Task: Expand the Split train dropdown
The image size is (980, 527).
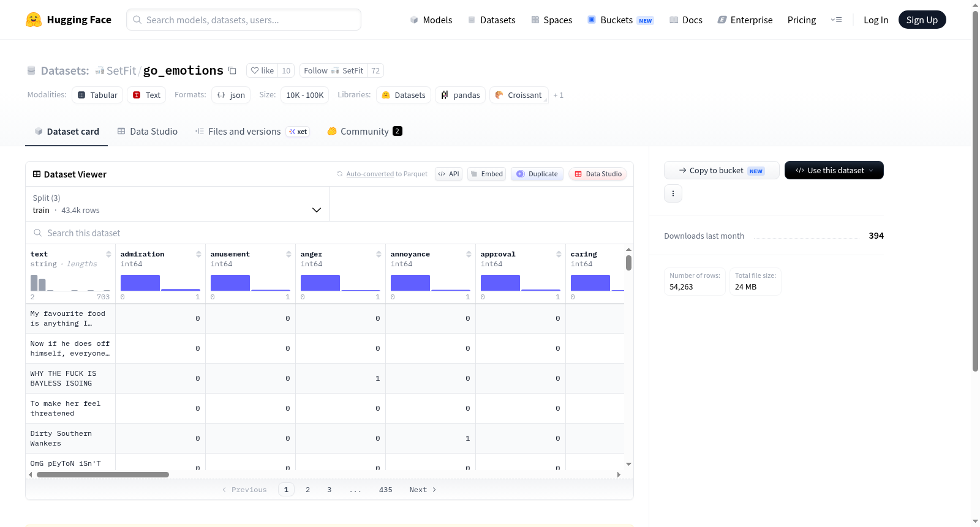Action: coord(177,204)
